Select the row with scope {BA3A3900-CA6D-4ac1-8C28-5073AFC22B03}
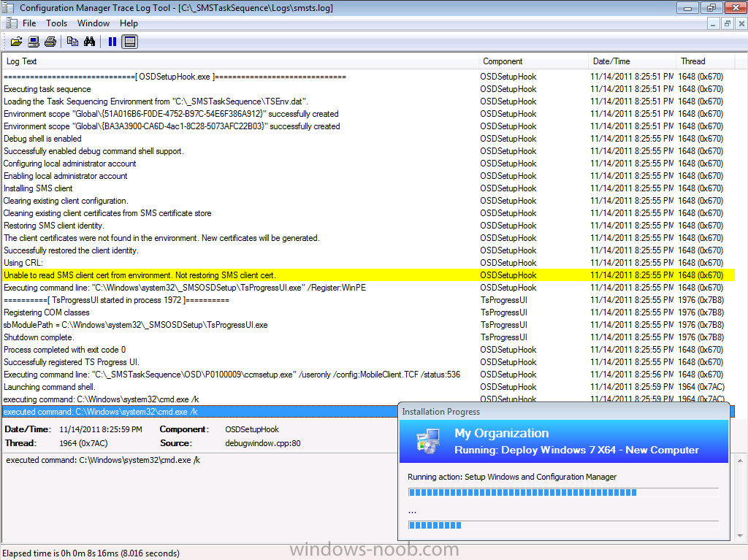The height and width of the screenshot is (560, 748). coord(369,126)
